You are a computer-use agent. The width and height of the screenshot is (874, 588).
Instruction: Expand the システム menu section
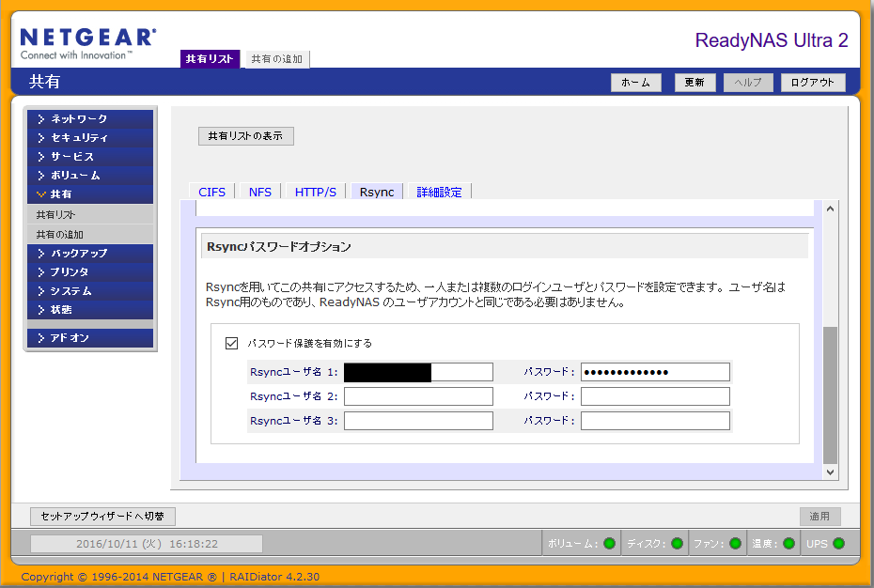tap(90, 291)
